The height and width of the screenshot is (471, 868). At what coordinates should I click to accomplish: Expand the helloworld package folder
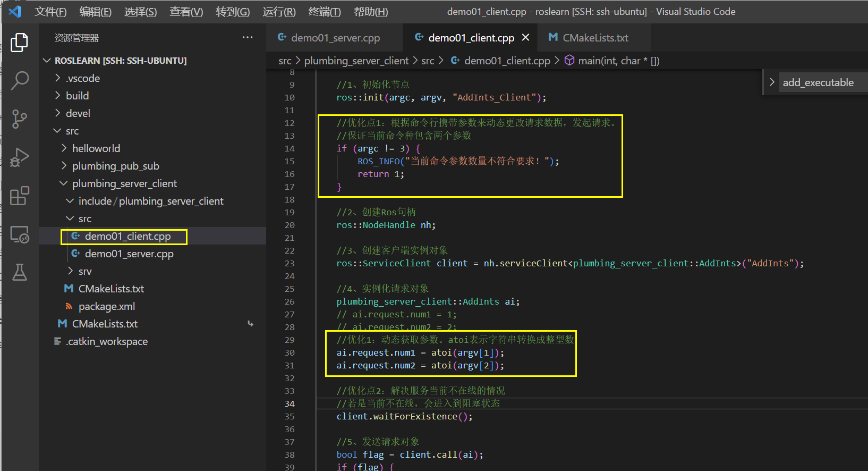tap(64, 148)
